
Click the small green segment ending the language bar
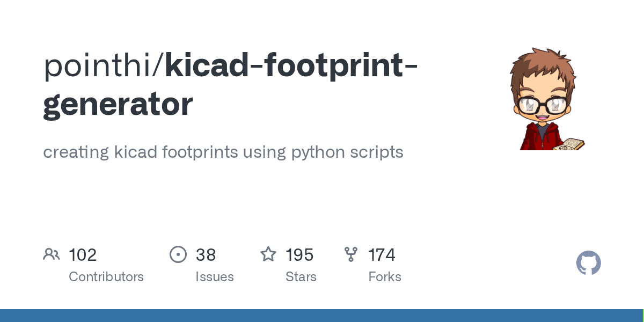click(x=642, y=316)
